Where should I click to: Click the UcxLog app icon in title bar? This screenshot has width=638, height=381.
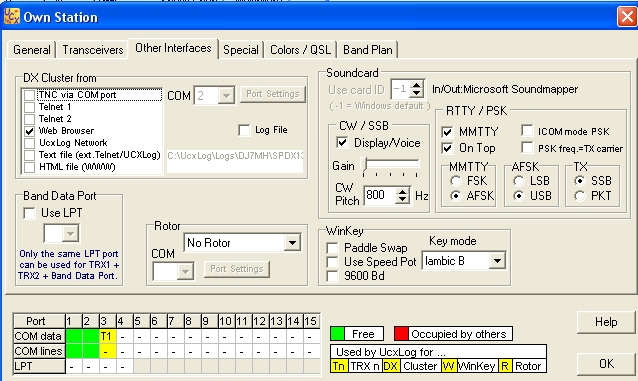tap(11, 17)
